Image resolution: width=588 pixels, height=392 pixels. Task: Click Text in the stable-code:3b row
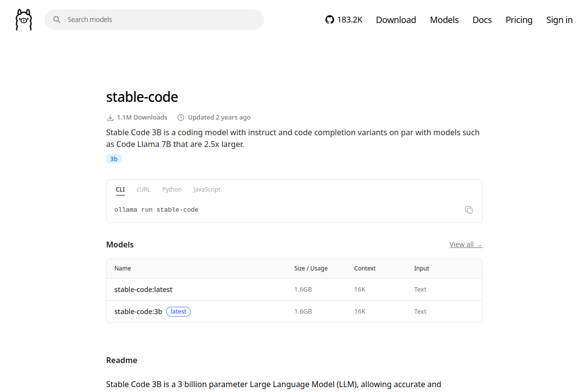coord(420,312)
